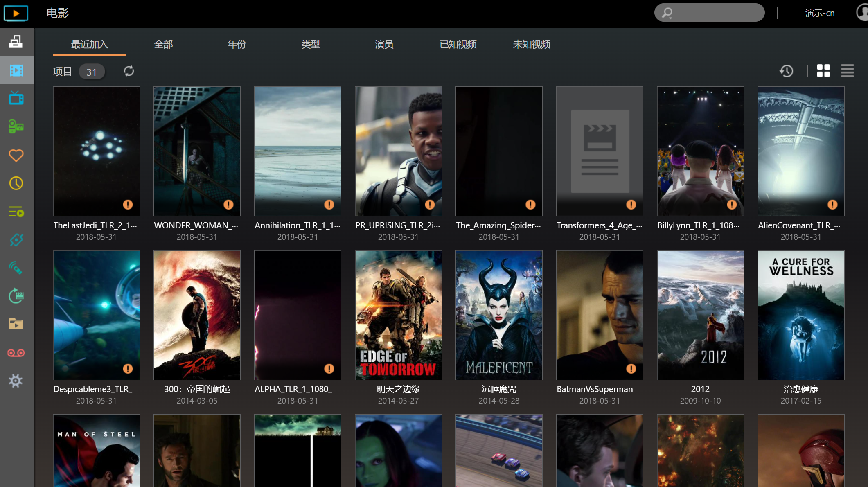Viewport: 868px width, 487px height.
Task: Click warning badge on PR_UPRISING poster
Action: 430,205
